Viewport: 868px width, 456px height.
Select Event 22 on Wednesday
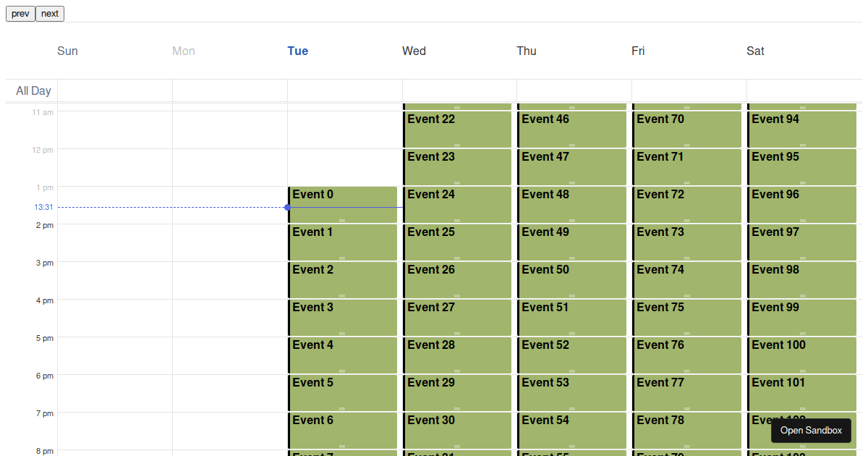tap(458, 129)
